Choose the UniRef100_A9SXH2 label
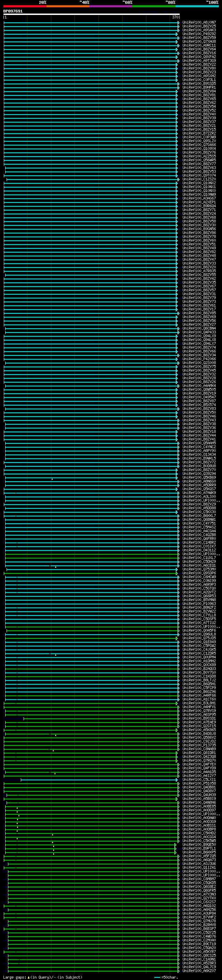This screenshot has width=222, height=980. coord(199,76)
